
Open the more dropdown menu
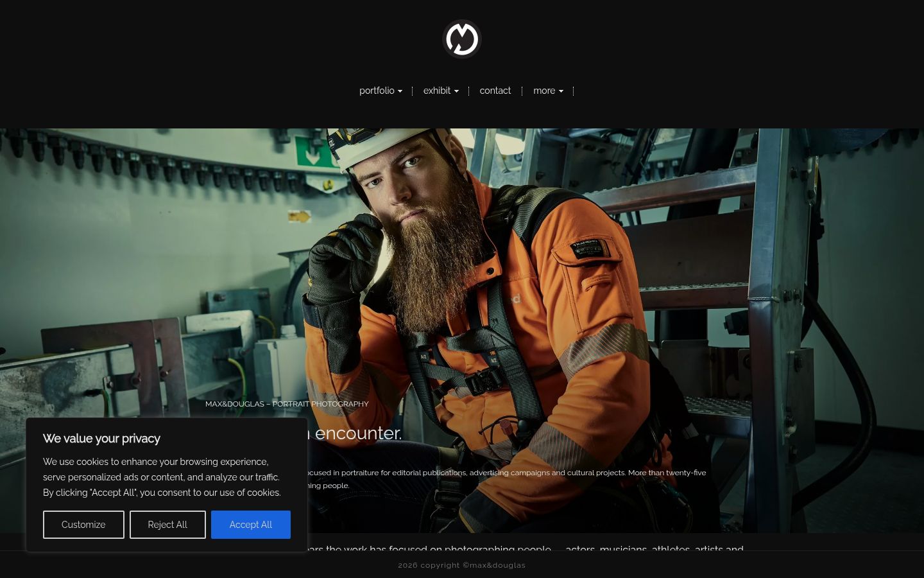[x=548, y=91]
